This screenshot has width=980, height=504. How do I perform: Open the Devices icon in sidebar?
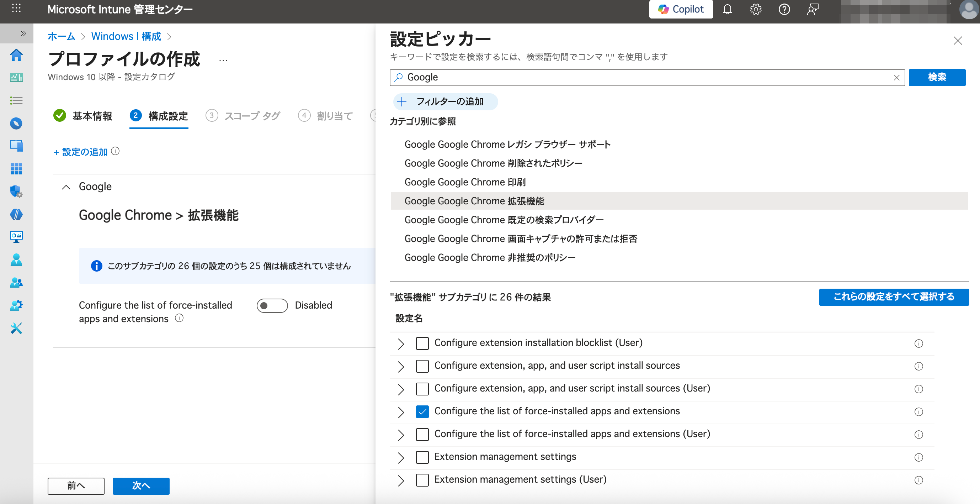coord(16,146)
